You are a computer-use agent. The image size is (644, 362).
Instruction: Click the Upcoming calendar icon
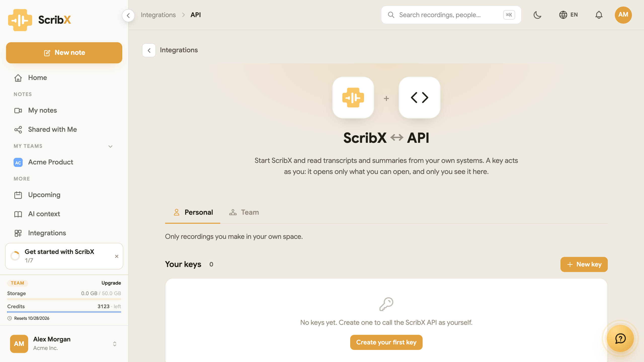point(18,195)
